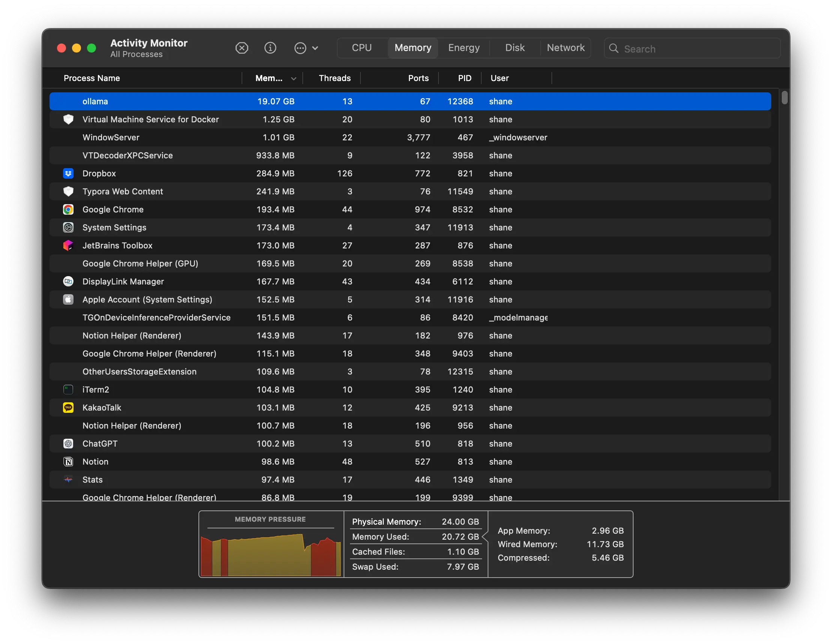This screenshot has width=832, height=644.
Task: Click the process info (i) icon
Action: [270, 48]
